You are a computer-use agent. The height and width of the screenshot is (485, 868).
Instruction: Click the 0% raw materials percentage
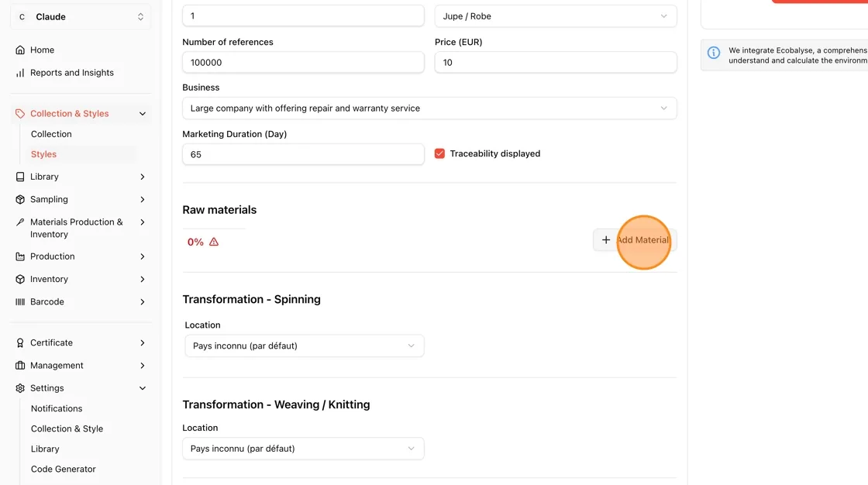coord(195,242)
